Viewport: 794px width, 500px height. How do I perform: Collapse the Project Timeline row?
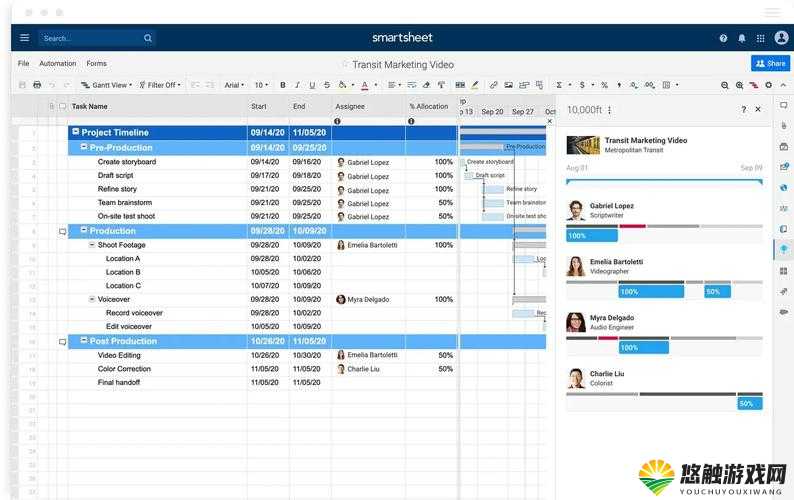point(75,132)
